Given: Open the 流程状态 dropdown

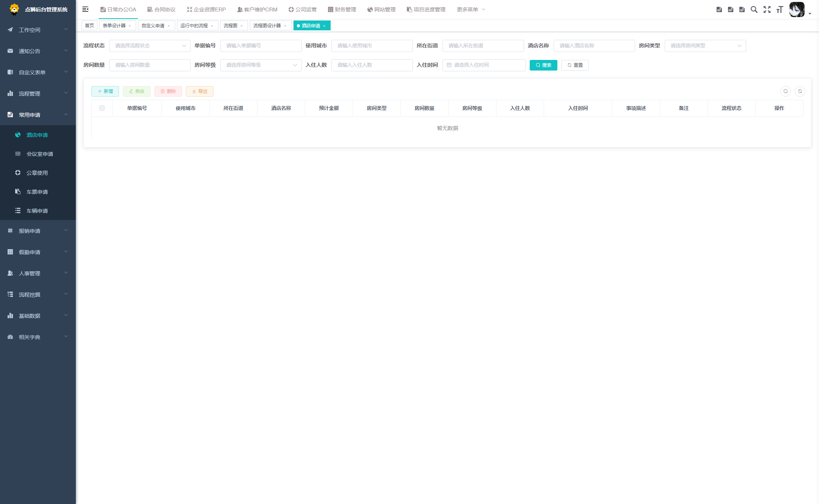Looking at the screenshot, I should point(150,46).
